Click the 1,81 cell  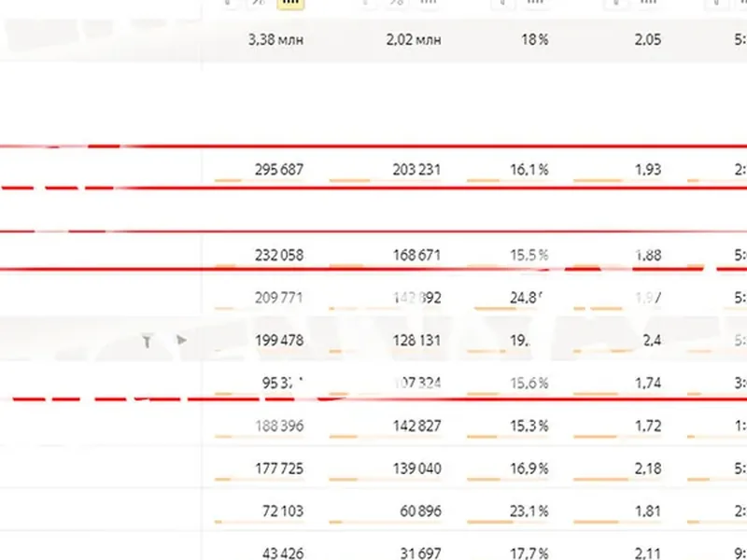pyautogui.click(x=647, y=511)
